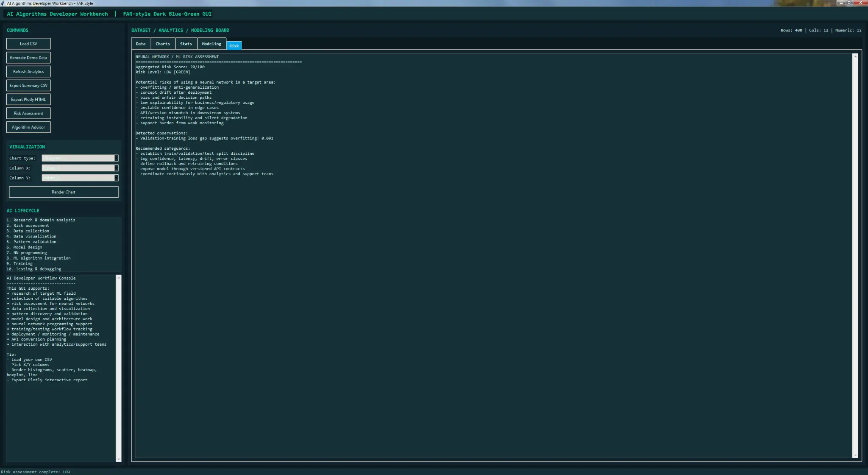The image size is (868, 475).
Task: Select the Stats tab
Action: (186, 44)
